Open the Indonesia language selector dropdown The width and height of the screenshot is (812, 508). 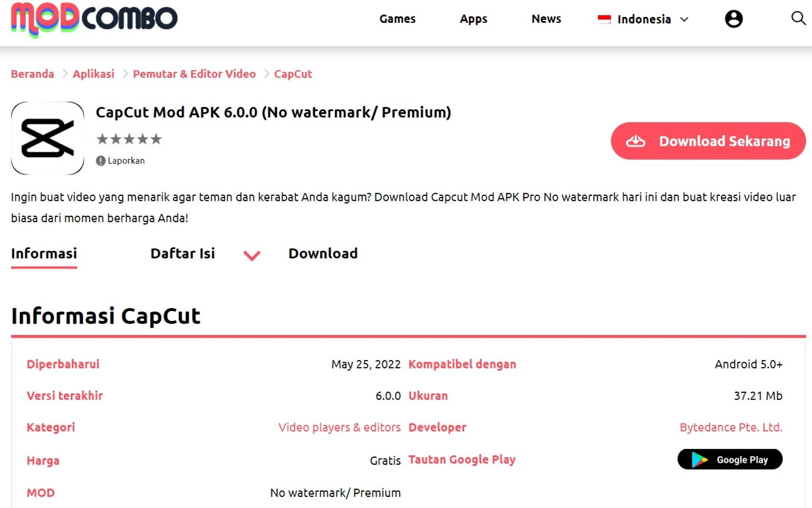pyautogui.click(x=643, y=19)
